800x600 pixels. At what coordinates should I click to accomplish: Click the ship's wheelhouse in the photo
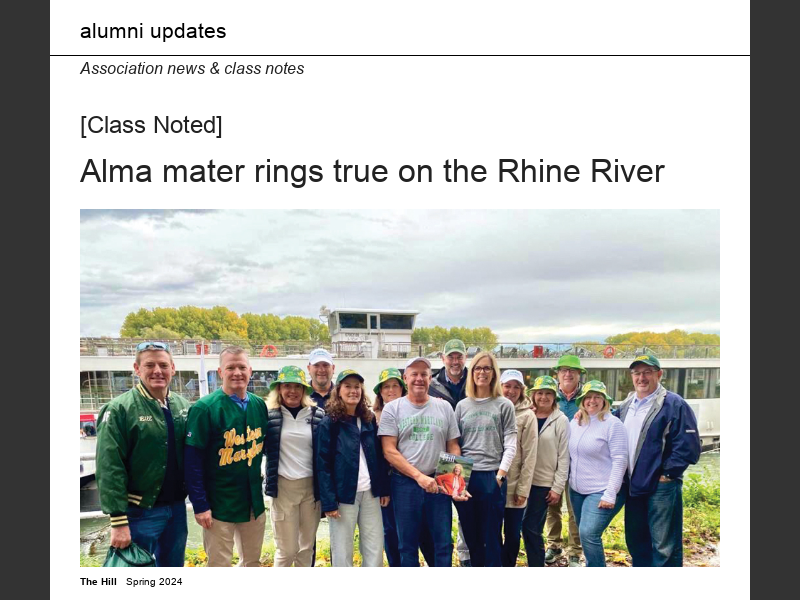(x=372, y=327)
